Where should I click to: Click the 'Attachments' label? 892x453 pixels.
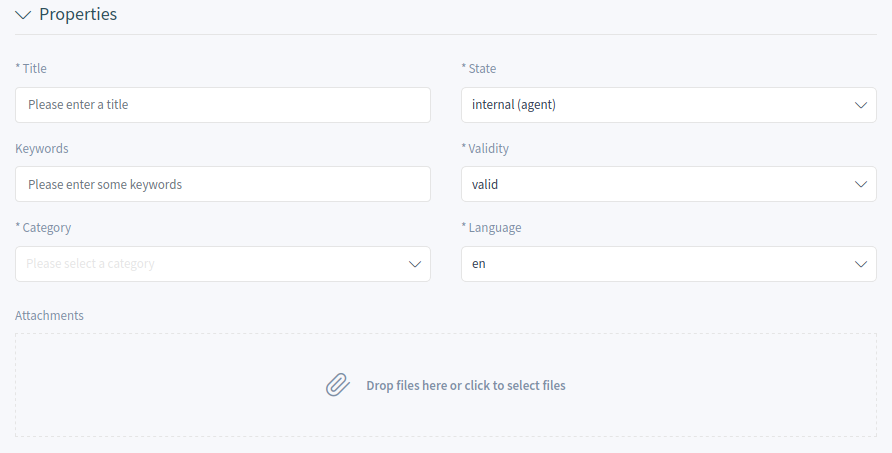(x=49, y=315)
